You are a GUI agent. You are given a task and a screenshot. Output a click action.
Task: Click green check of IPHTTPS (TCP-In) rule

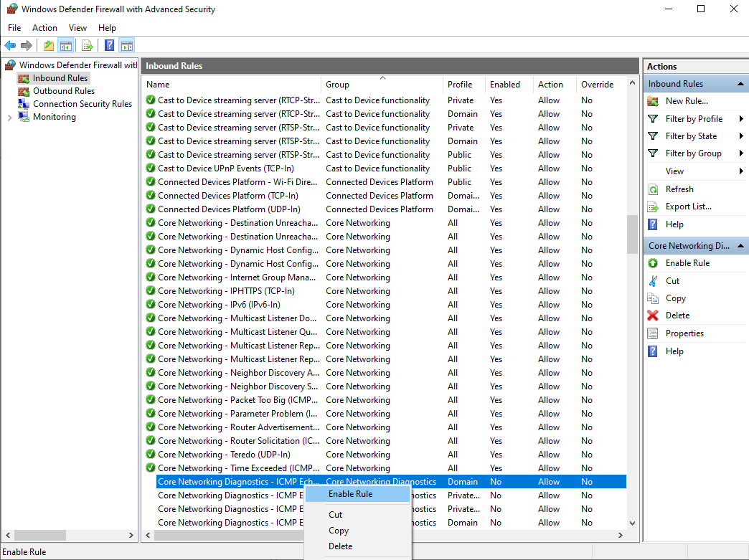(x=151, y=290)
